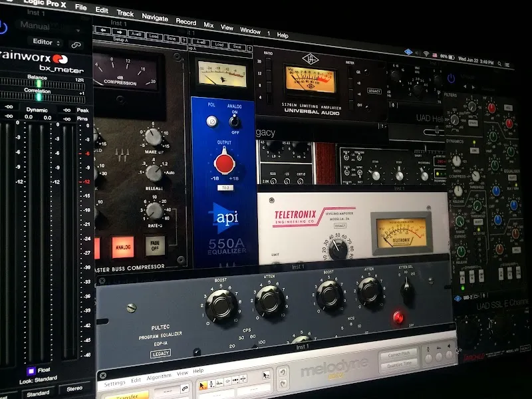Screen dimensions: 532x399
Task: Click the Teletronix peak reduction knob
Action: pyautogui.click(x=338, y=249)
